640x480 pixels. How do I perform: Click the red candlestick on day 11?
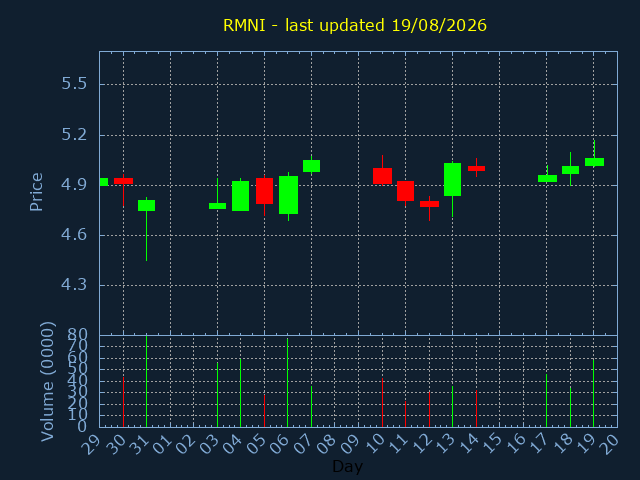point(405,191)
